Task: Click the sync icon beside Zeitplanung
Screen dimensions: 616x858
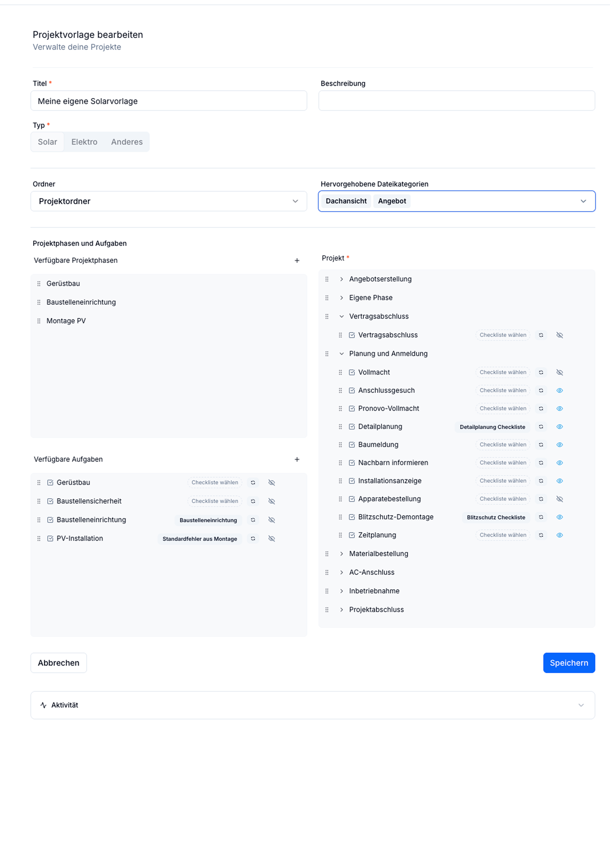Action: pos(541,535)
